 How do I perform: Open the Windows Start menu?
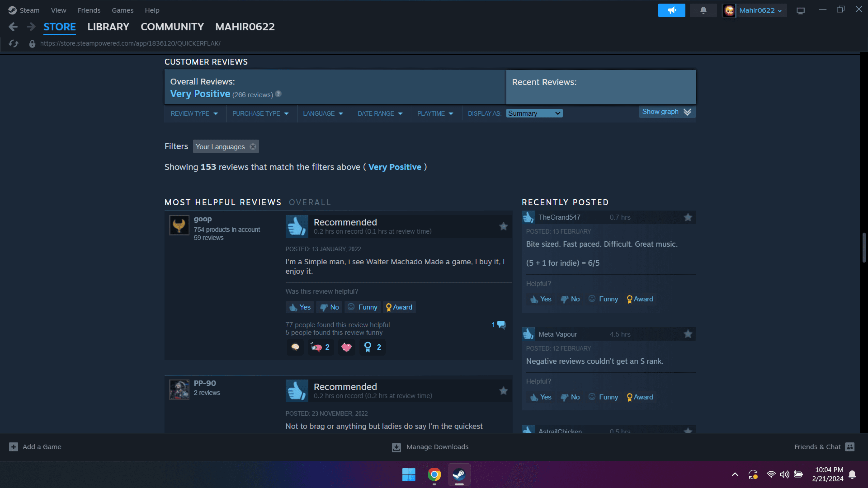[x=409, y=475]
